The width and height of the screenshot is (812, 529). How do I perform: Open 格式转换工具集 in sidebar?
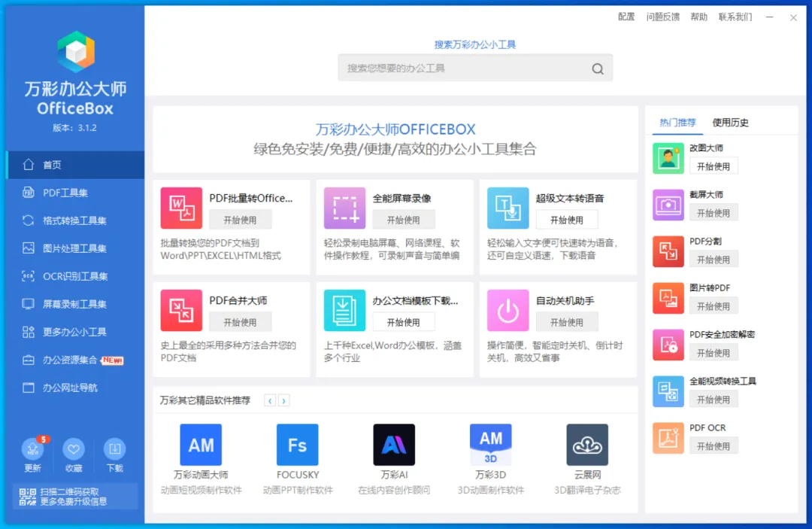click(x=76, y=220)
